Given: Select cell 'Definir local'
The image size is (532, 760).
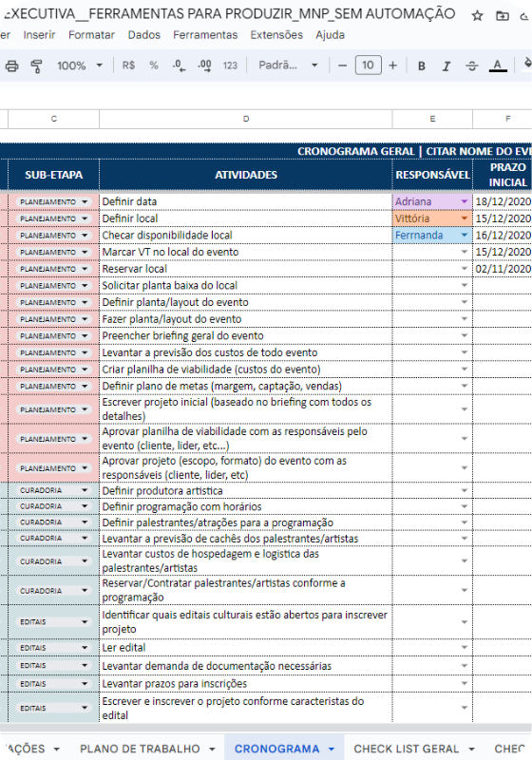Looking at the screenshot, I should point(246,218).
